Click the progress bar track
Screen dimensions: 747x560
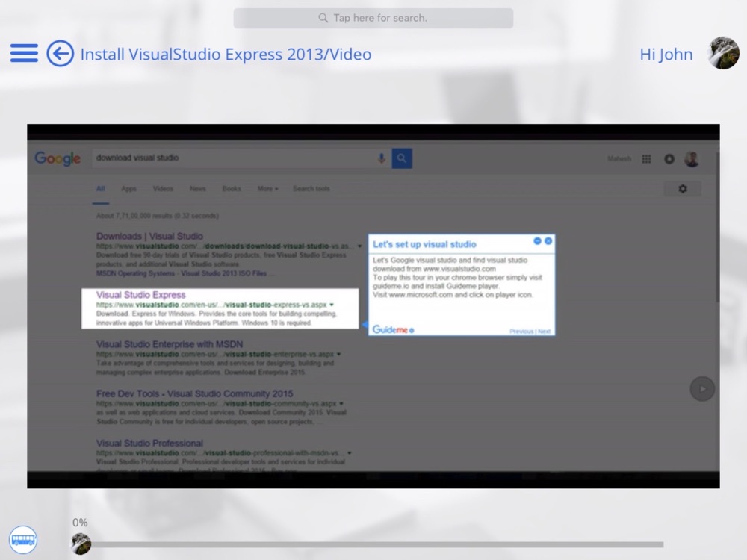pos(376,544)
